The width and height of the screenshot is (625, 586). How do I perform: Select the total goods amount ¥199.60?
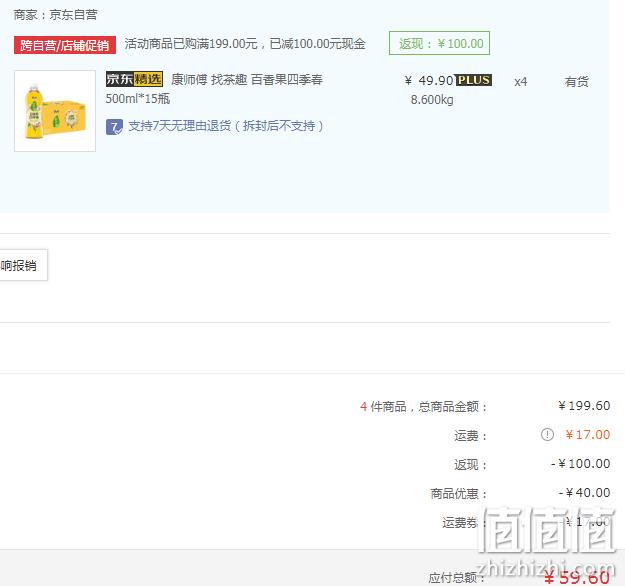(x=584, y=406)
